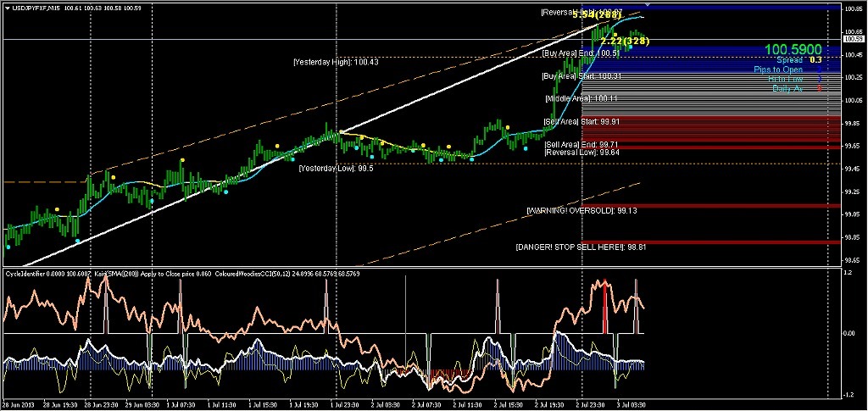Click the 2 Jul 19:30 time axis label
868x411 pixels.
550,405
